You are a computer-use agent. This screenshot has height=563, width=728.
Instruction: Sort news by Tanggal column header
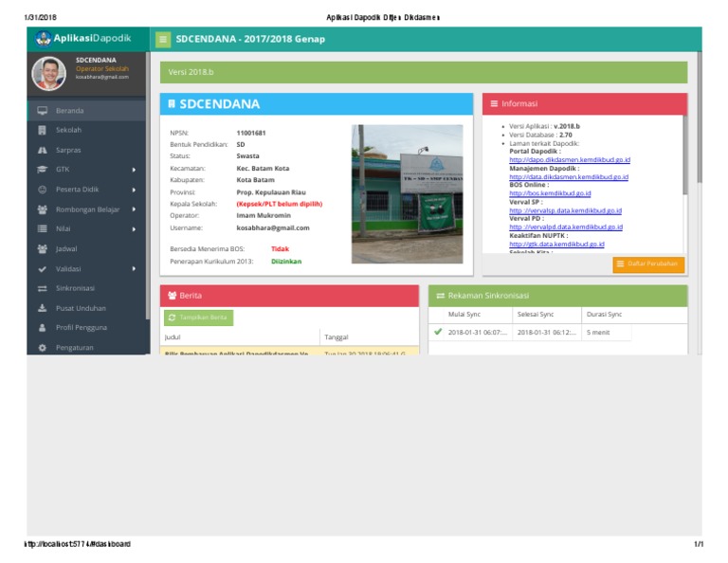coord(369,337)
